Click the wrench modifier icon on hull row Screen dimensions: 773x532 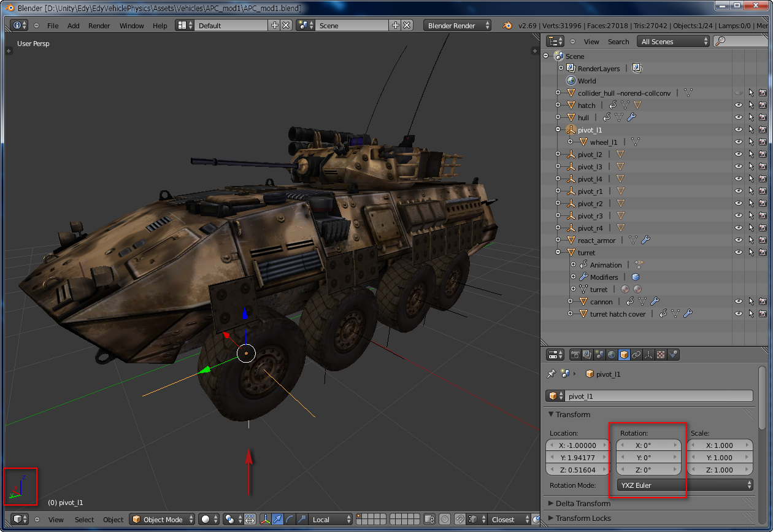click(631, 118)
